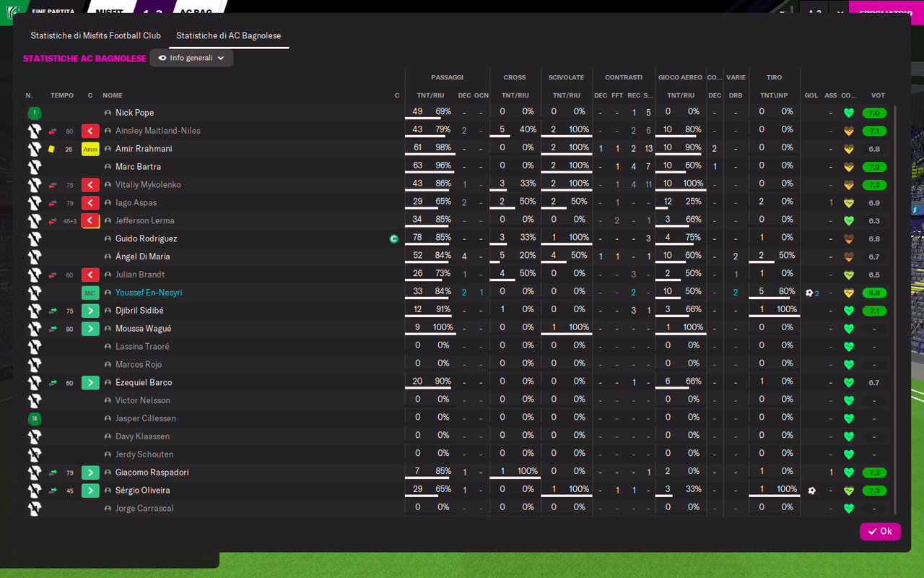Open the Info generali view dropdown
924x578 pixels.
[191, 58]
